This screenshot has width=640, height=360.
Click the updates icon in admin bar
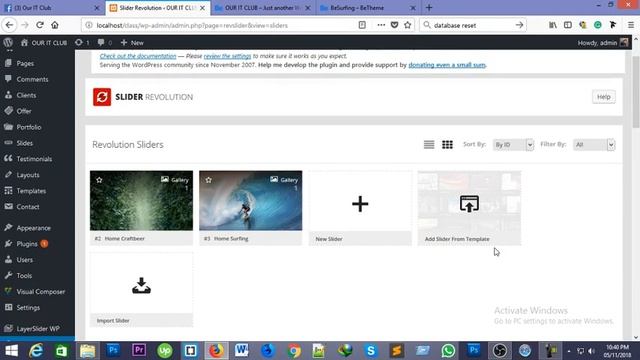pos(82,42)
